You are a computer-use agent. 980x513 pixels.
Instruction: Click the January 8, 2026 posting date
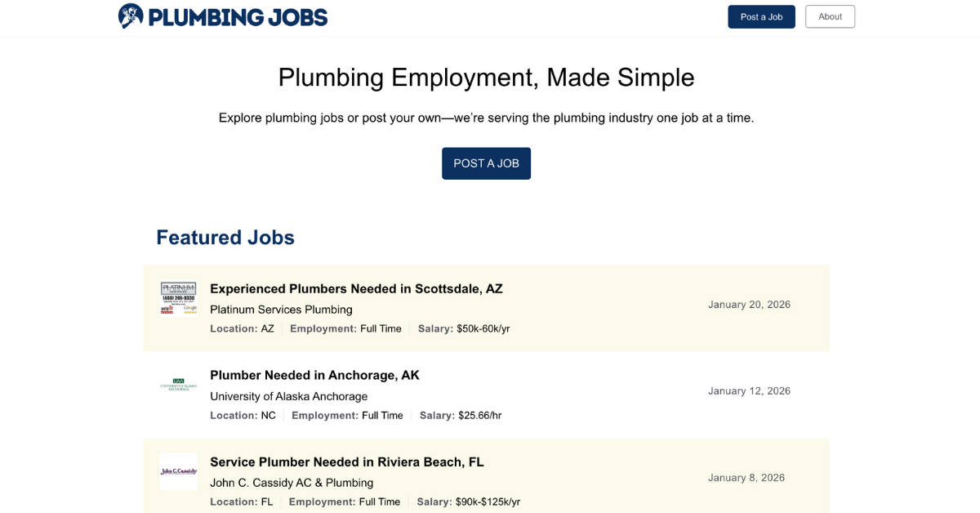coord(746,478)
